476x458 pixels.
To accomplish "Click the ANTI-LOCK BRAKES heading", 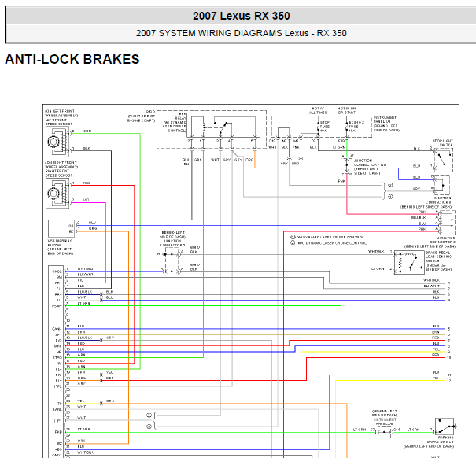I will point(72,59).
